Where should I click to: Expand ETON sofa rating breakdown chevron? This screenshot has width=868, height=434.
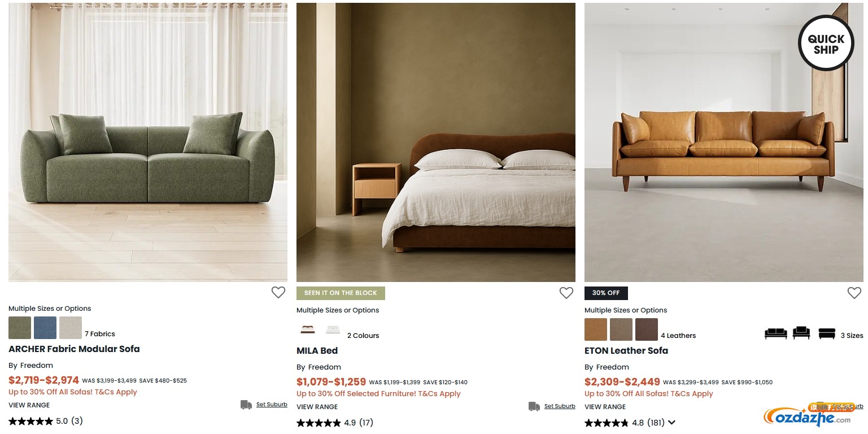point(671,423)
